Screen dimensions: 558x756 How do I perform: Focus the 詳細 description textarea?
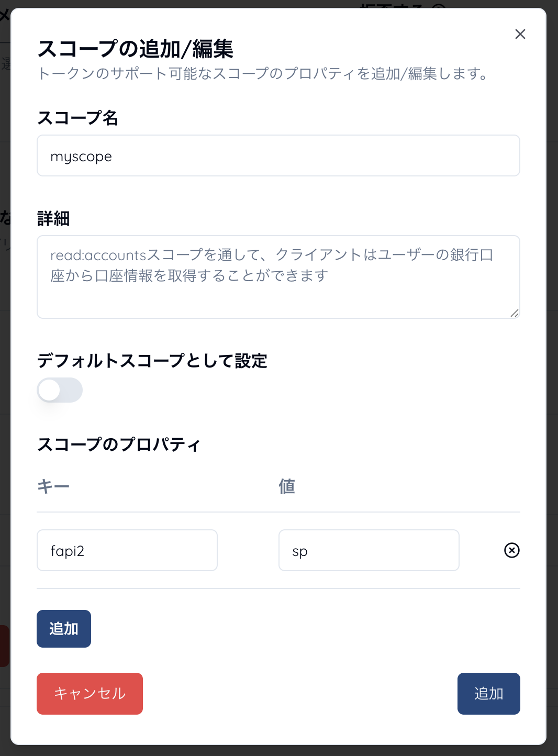(278, 276)
